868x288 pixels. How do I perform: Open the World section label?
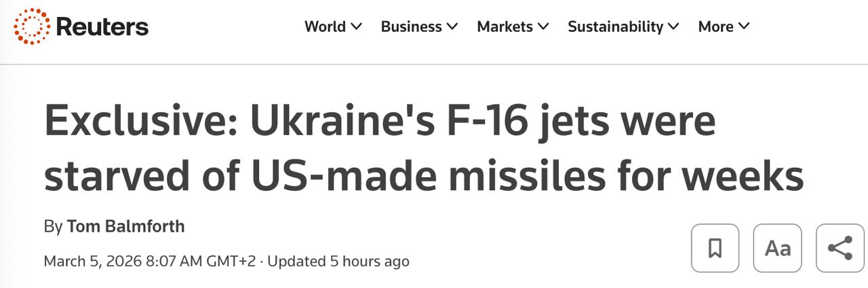[x=325, y=26]
